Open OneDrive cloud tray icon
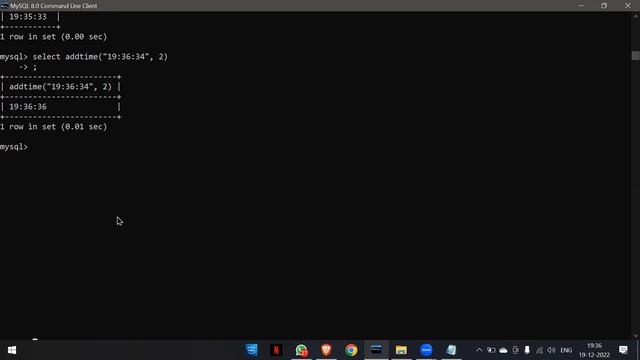The image size is (640, 360). (503, 350)
